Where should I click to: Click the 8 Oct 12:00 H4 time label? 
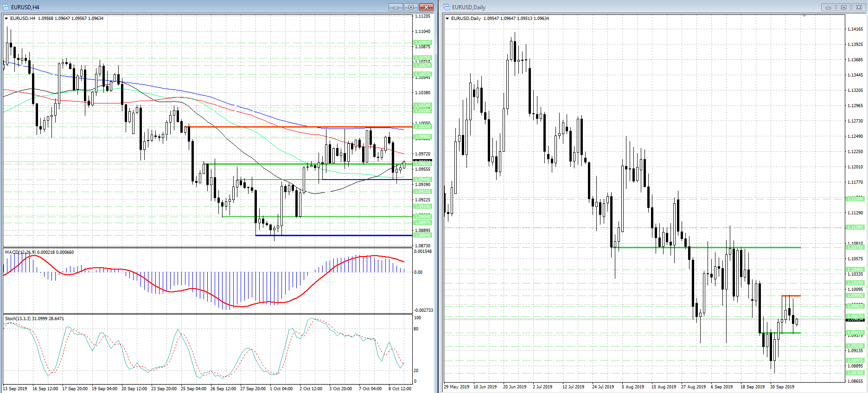(x=400, y=389)
